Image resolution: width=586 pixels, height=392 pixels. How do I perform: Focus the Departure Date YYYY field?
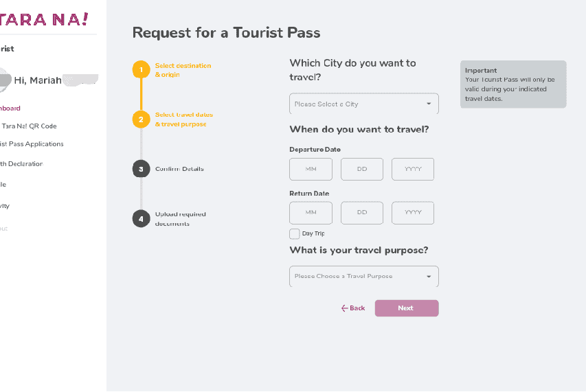412,169
